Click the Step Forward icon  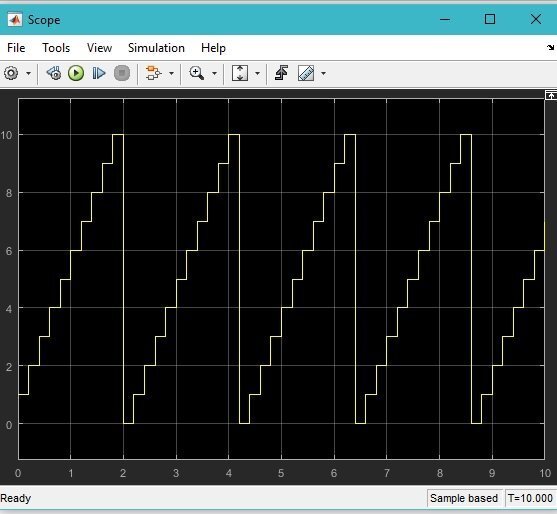click(98, 74)
